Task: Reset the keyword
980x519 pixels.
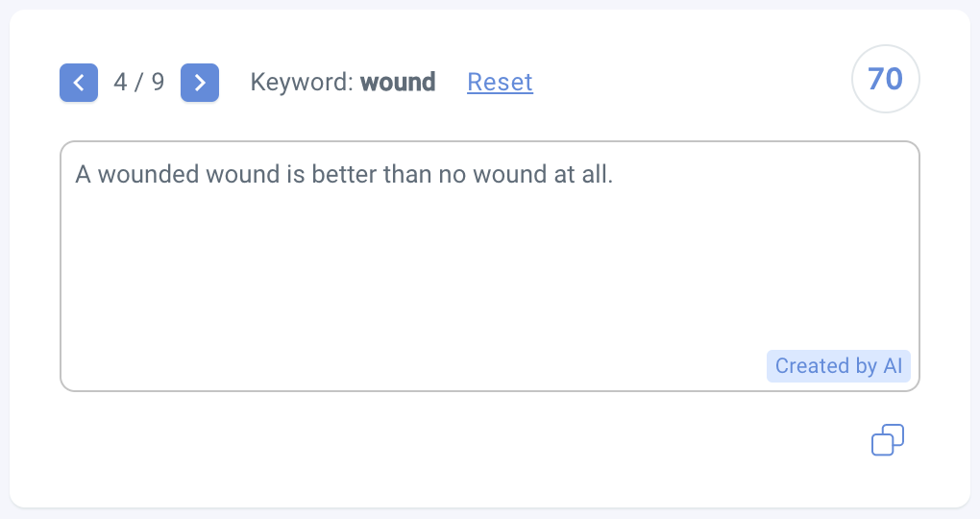Action: click(x=500, y=82)
